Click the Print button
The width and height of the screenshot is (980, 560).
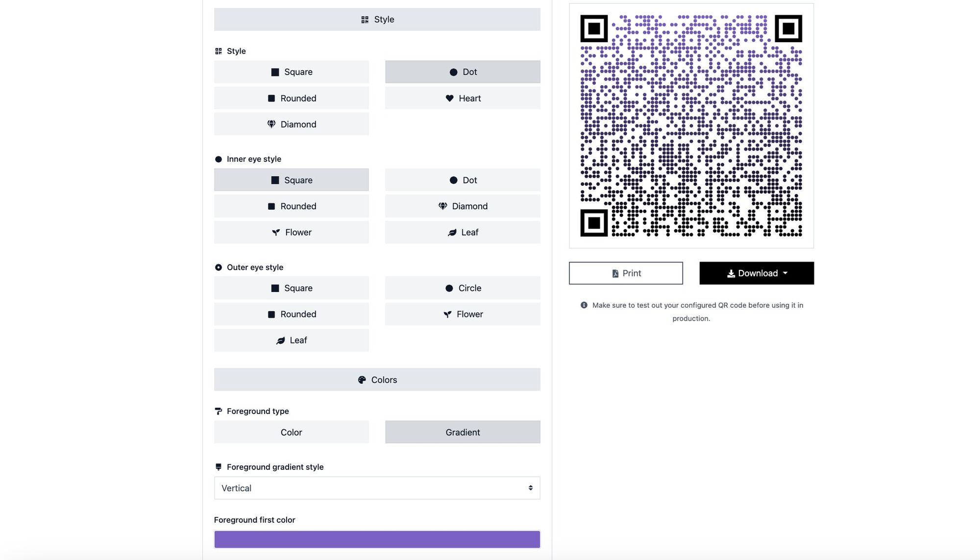coord(625,272)
